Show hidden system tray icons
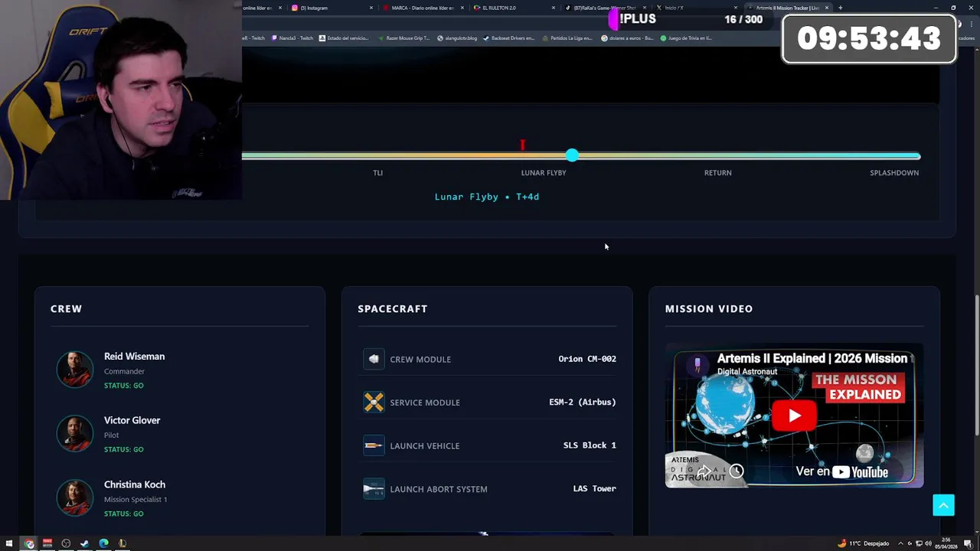Viewport: 980px width, 551px height. coord(900,543)
